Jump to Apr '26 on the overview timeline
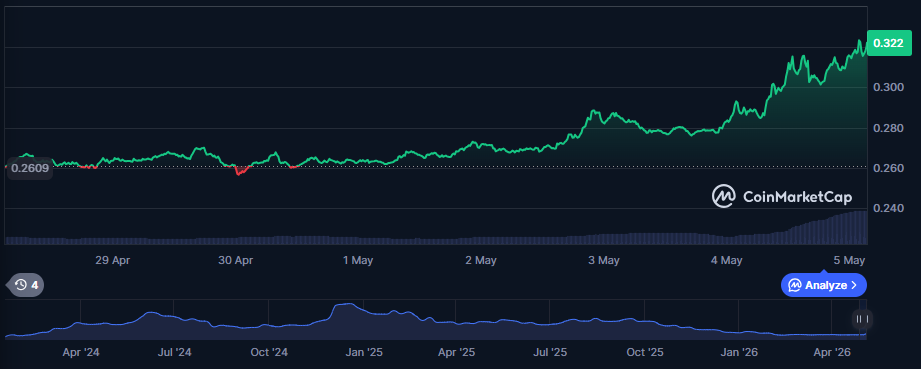This screenshot has height=369, width=921. click(x=832, y=353)
